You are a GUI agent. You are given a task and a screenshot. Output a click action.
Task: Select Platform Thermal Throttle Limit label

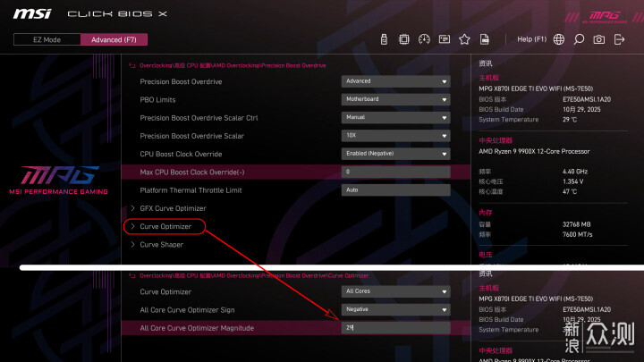[x=191, y=190]
